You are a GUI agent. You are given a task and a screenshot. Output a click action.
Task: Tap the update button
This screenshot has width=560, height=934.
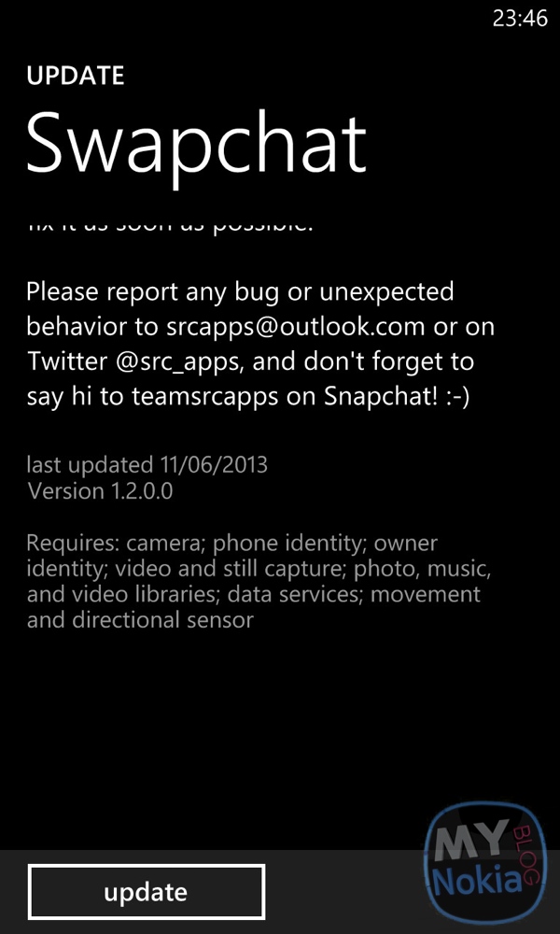pyautogui.click(x=147, y=892)
